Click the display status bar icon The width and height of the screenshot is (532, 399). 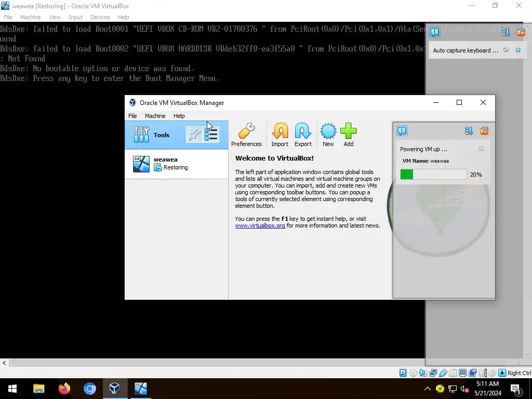click(x=462, y=373)
